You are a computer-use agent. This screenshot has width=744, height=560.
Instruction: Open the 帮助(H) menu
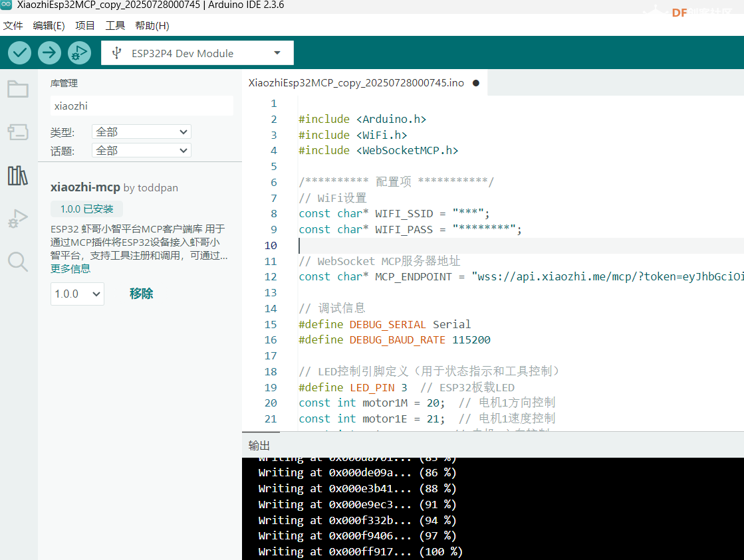coord(152,26)
